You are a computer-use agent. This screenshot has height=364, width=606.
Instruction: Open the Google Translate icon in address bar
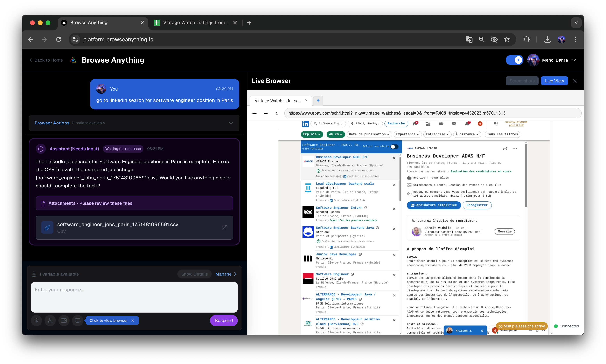point(469,39)
